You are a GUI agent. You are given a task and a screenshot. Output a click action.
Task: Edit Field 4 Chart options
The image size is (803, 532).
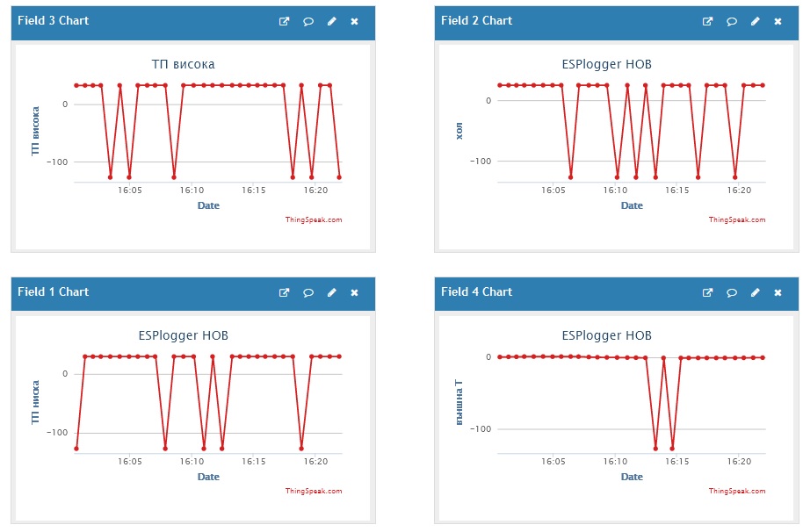[755, 293]
